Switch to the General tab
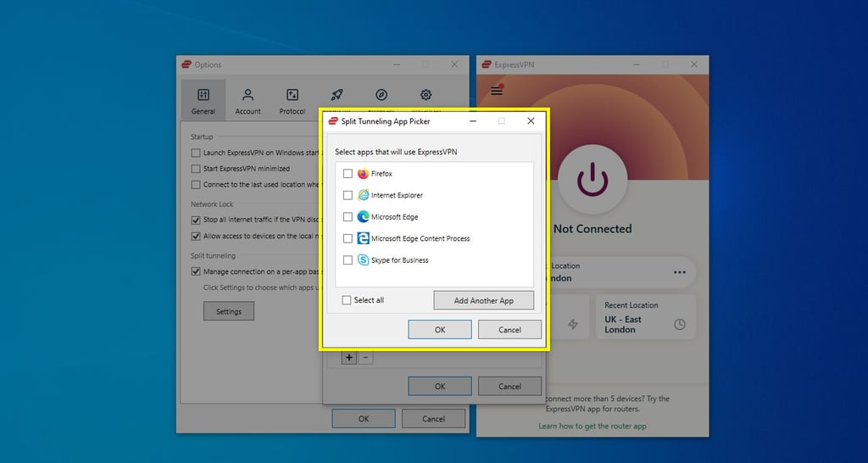This screenshot has height=463, width=868. [x=203, y=100]
